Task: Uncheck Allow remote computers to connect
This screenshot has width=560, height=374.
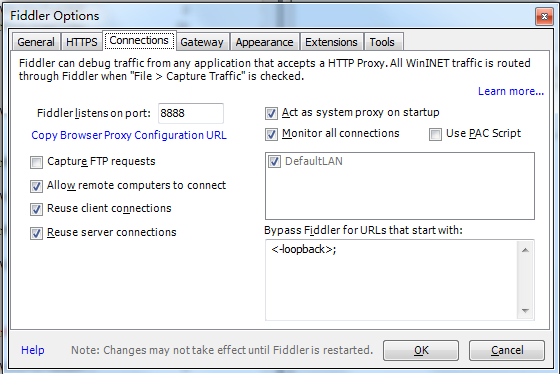Action: 36,186
